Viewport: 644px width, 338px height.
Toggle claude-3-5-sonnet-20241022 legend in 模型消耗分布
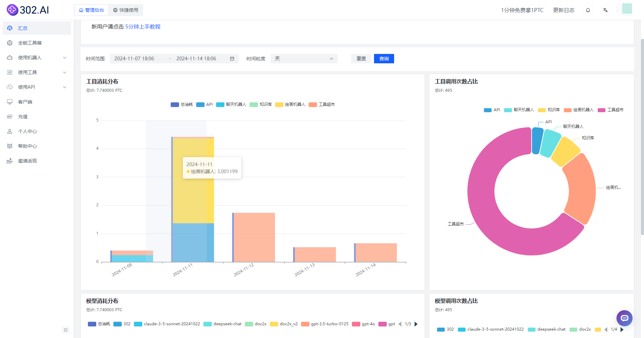pyautogui.click(x=167, y=324)
